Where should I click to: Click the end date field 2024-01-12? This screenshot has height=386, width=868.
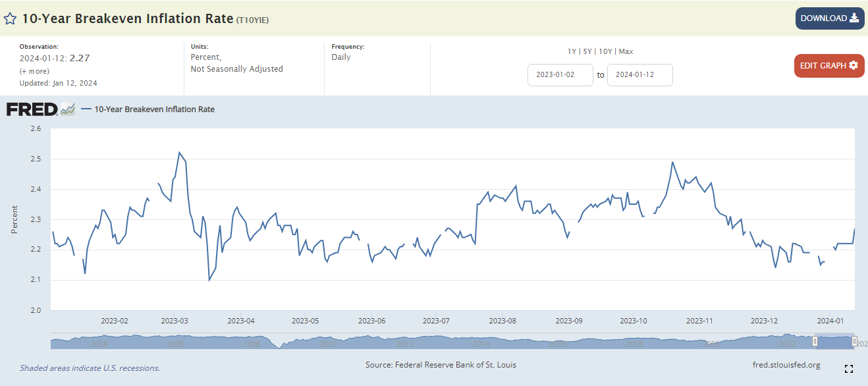639,75
